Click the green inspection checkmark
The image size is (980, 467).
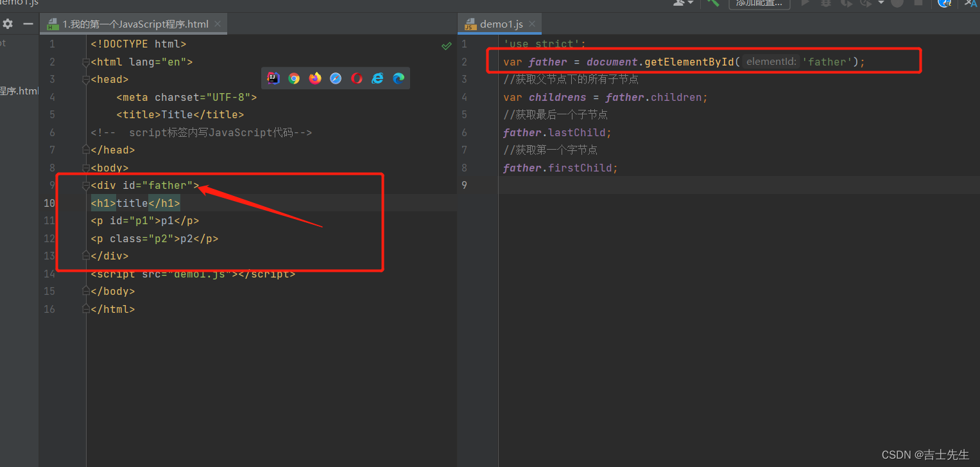coord(447,46)
